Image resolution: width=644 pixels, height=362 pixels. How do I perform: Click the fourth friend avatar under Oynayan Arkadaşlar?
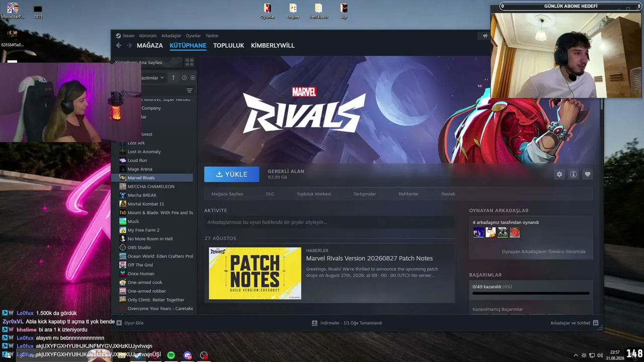coord(515,232)
